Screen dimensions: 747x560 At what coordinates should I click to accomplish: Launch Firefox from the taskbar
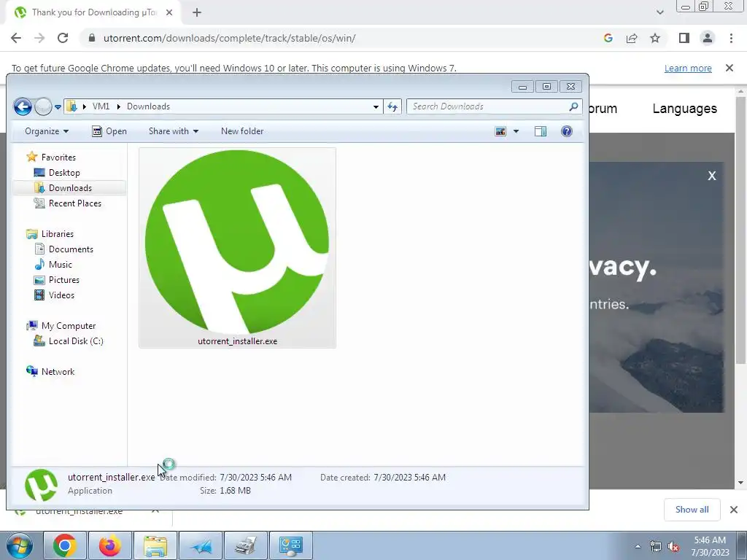[x=110, y=545]
